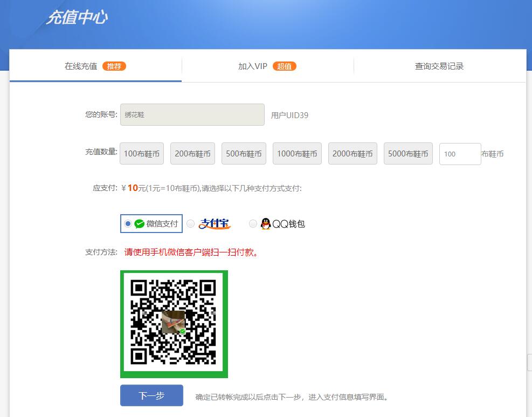Click the 下一步 button
Viewport: 532px width, 417px height.
point(151,395)
